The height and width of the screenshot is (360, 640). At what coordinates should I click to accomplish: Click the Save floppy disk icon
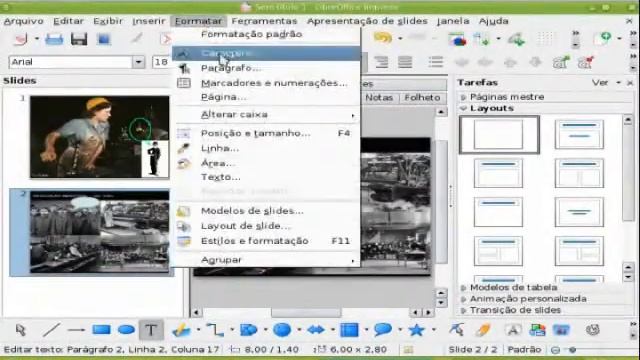[x=79, y=39]
